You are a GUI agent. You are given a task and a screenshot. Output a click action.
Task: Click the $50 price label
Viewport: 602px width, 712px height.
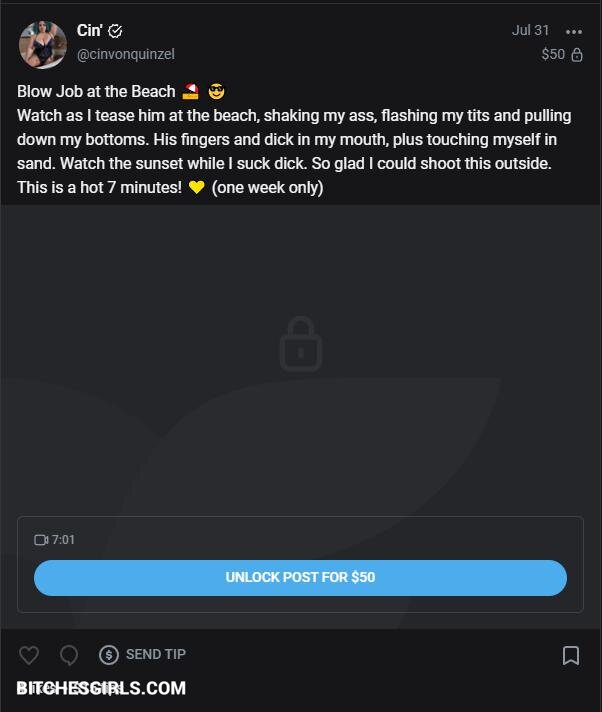pyautogui.click(x=553, y=54)
